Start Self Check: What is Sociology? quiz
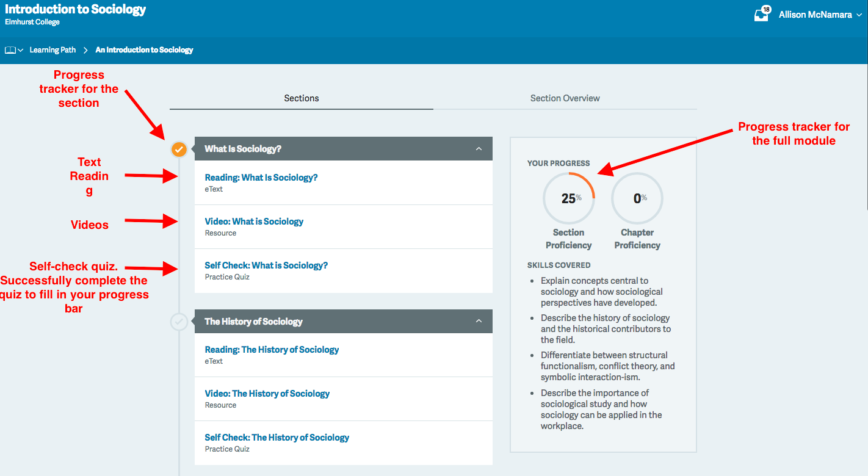868x476 pixels. point(266,265)
